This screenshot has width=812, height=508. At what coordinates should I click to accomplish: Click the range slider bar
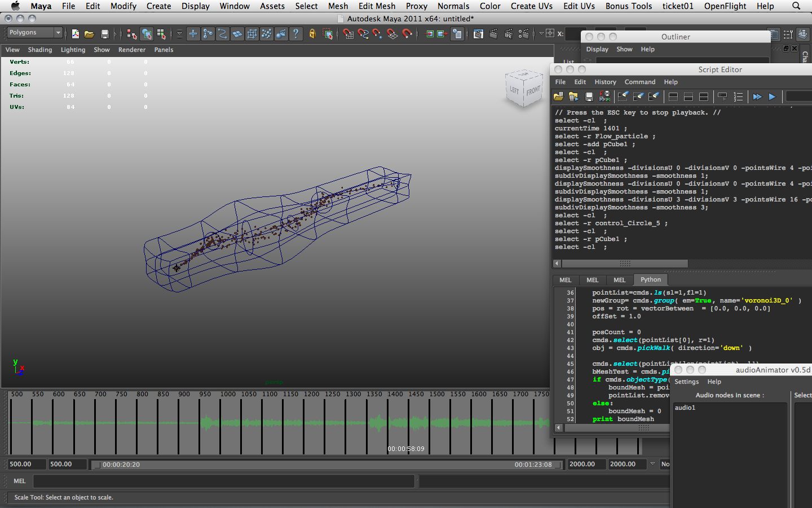[x=328, y=465]
